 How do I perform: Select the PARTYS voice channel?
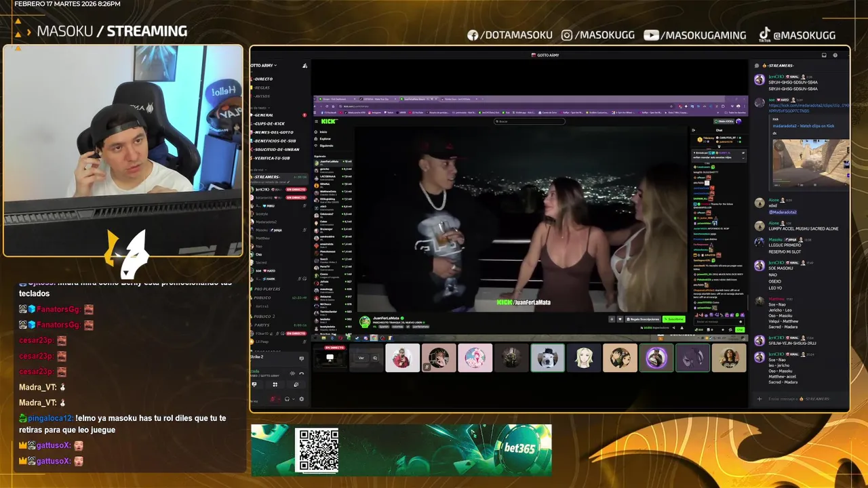click(263, 325)
